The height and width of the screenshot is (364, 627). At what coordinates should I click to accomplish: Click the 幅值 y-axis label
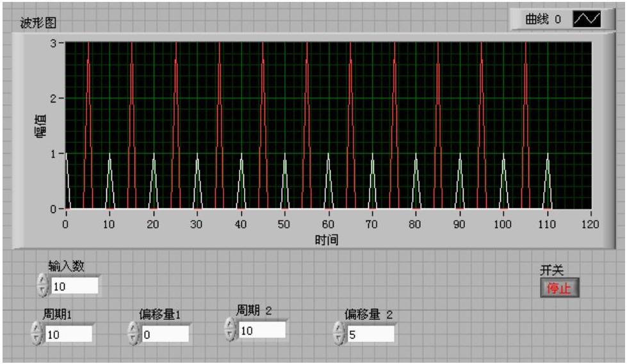click(x=41, y=125)
